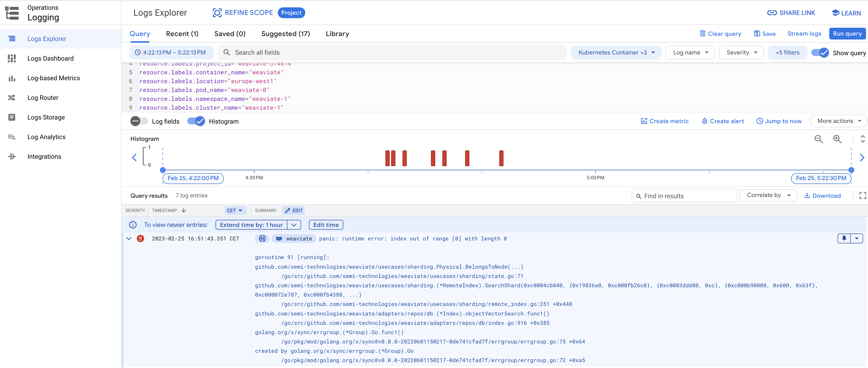Switch to the Suggested queries tab
Viewport: 868px width, 368px height.
tap(285, 34)
